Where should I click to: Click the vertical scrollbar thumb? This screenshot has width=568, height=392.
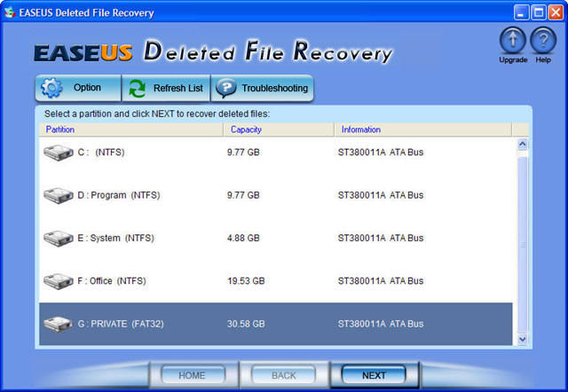523,244
